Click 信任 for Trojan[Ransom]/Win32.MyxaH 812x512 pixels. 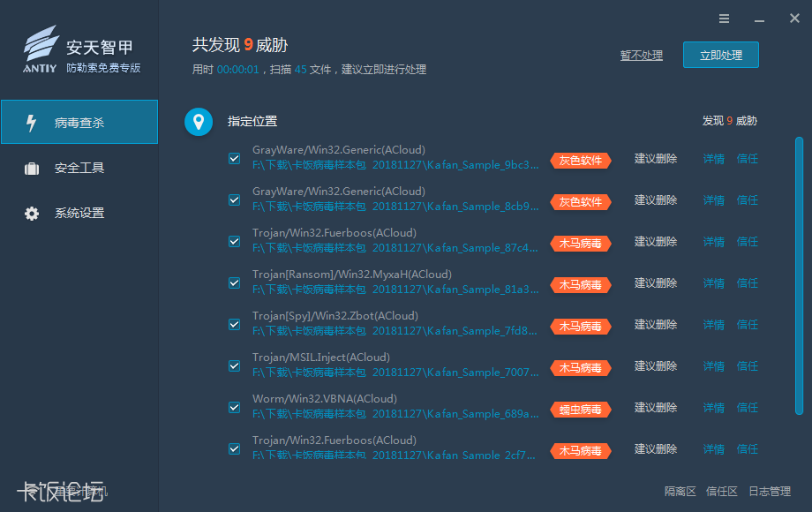pos(748,283)
